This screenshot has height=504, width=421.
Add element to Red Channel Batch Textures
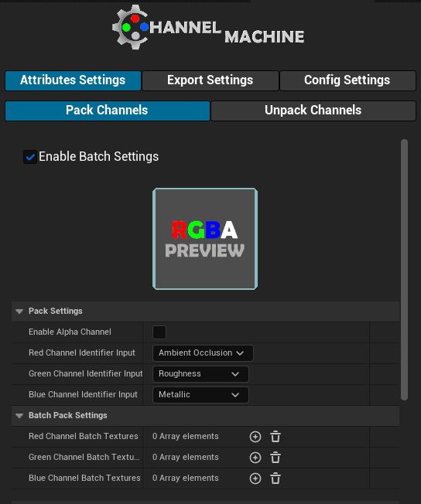(255, 437)
